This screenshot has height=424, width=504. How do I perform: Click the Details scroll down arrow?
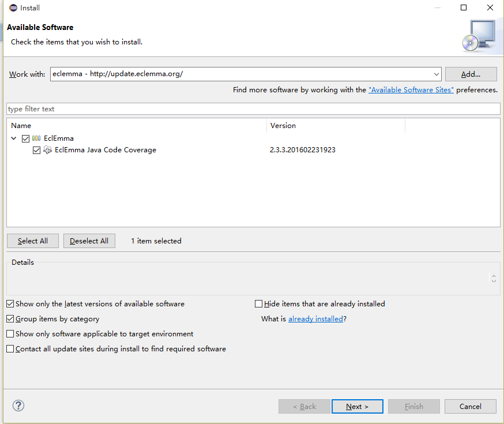coord(494,281)
